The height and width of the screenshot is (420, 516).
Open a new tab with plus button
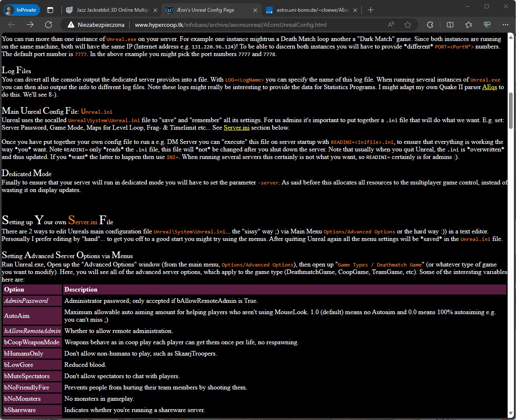[x=370, y=10]
